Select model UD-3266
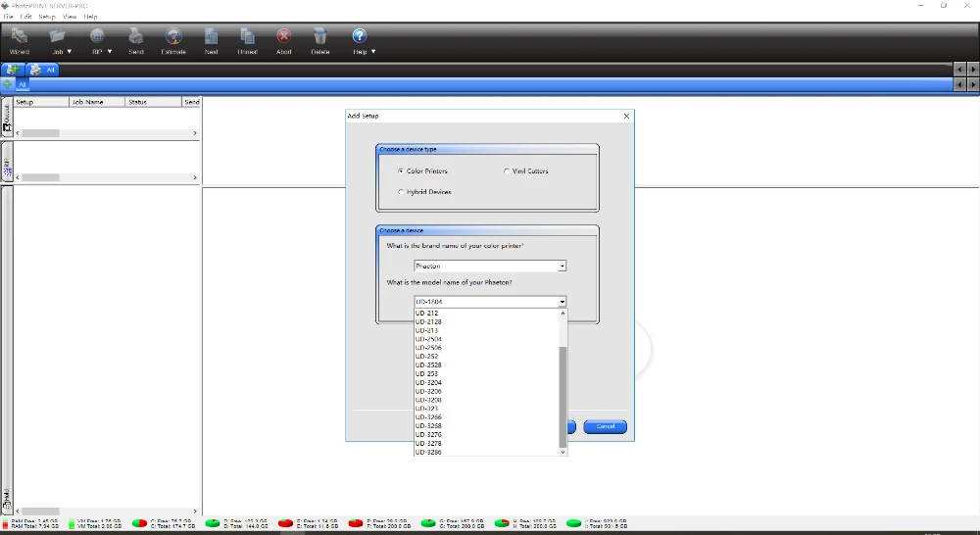This screenshot has width=980, height=535. point(486,416)
